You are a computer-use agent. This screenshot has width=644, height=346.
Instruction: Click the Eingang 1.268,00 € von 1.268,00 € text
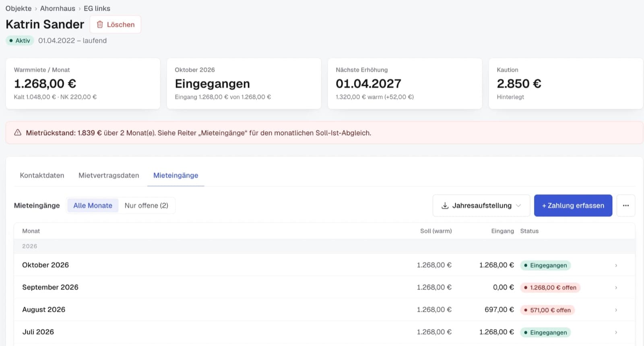[223, 97]
